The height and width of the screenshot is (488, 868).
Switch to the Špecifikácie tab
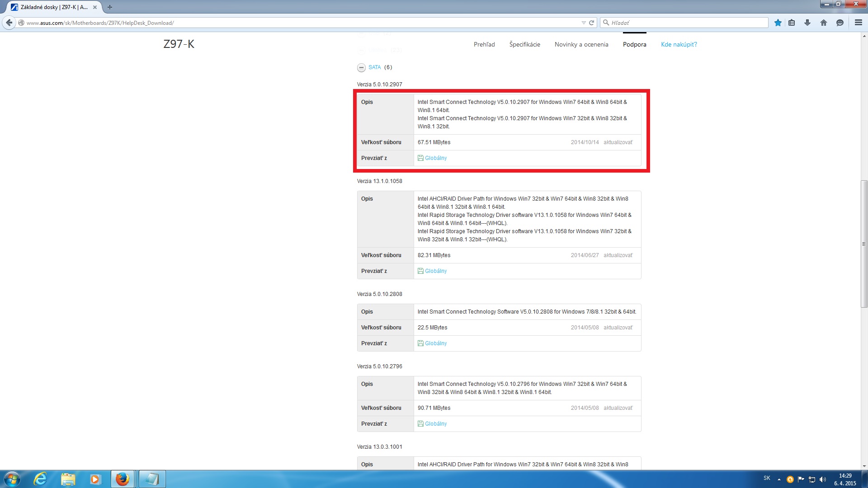tap(524, 44)
